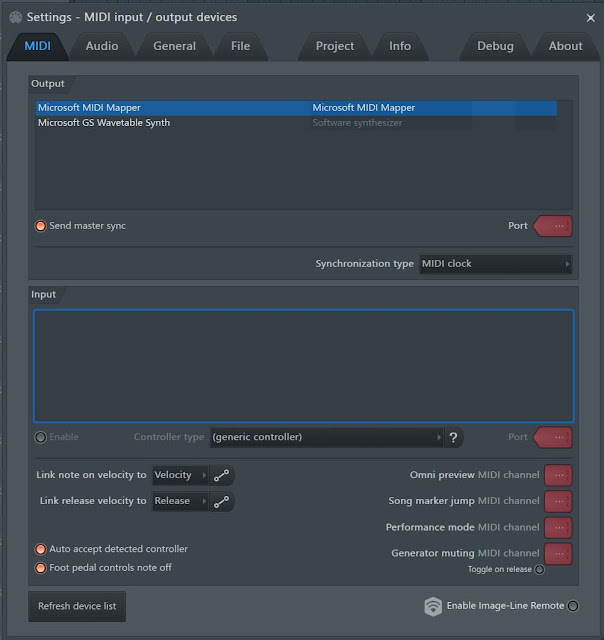
Task: Open the General settings tab
Action: tap(174, 46)
